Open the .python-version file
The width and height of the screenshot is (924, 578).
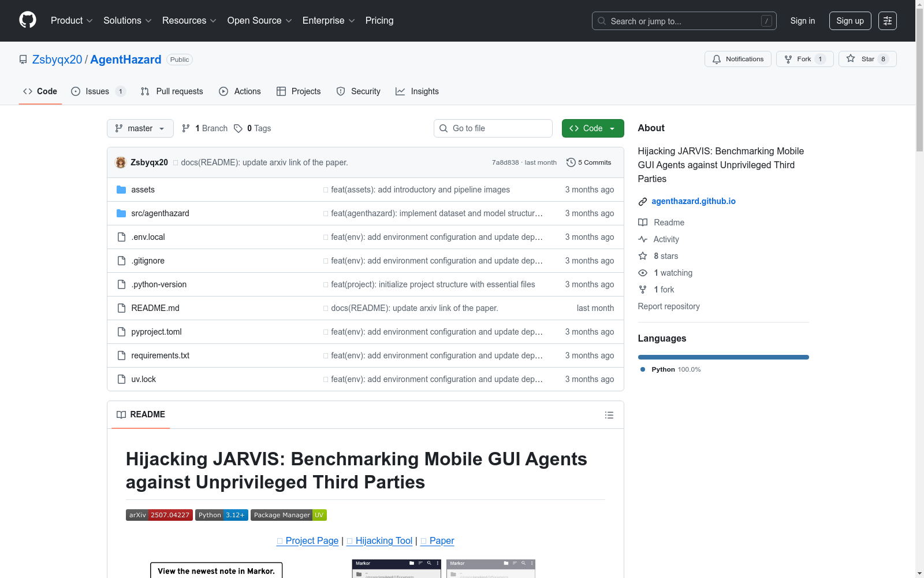coord(159,284)
